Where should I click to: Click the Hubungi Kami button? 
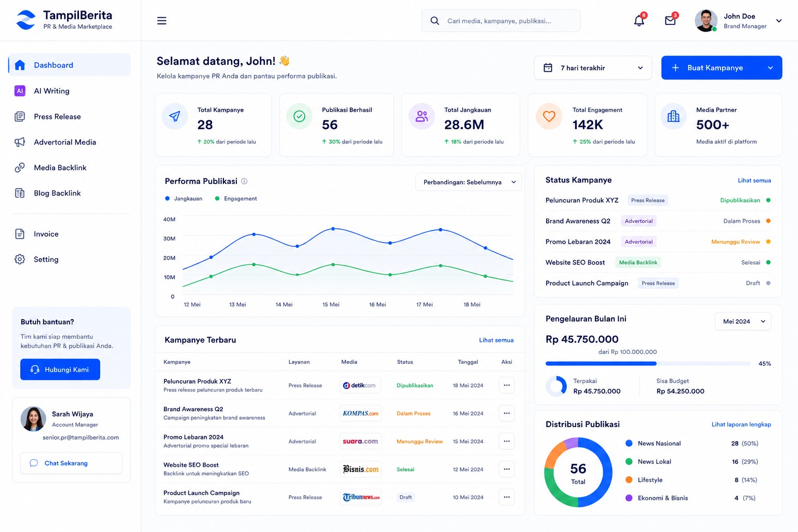[x=60, y=369]
